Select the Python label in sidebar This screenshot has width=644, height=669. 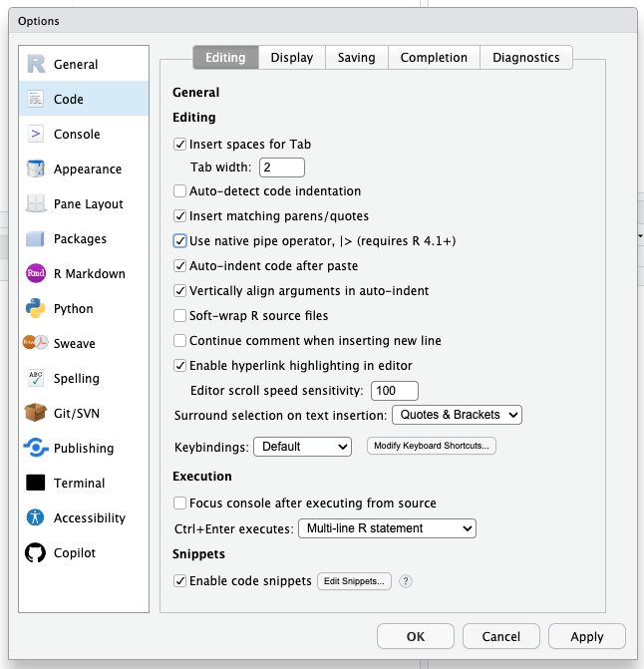click(74, 308)
